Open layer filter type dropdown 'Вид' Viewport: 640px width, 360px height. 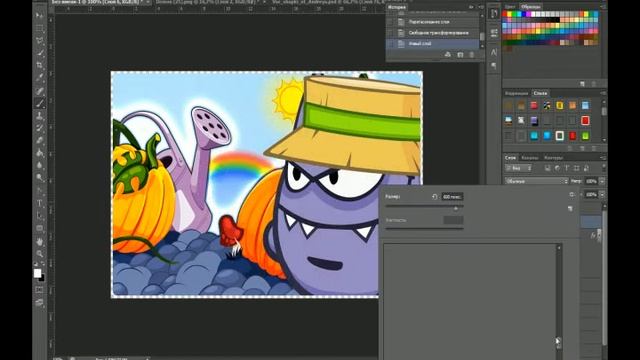518,168
